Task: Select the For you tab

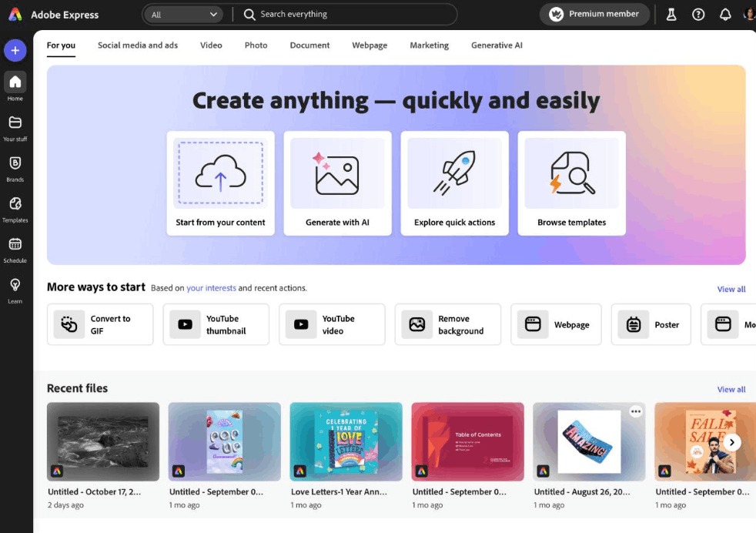Action: pos(61,45)
